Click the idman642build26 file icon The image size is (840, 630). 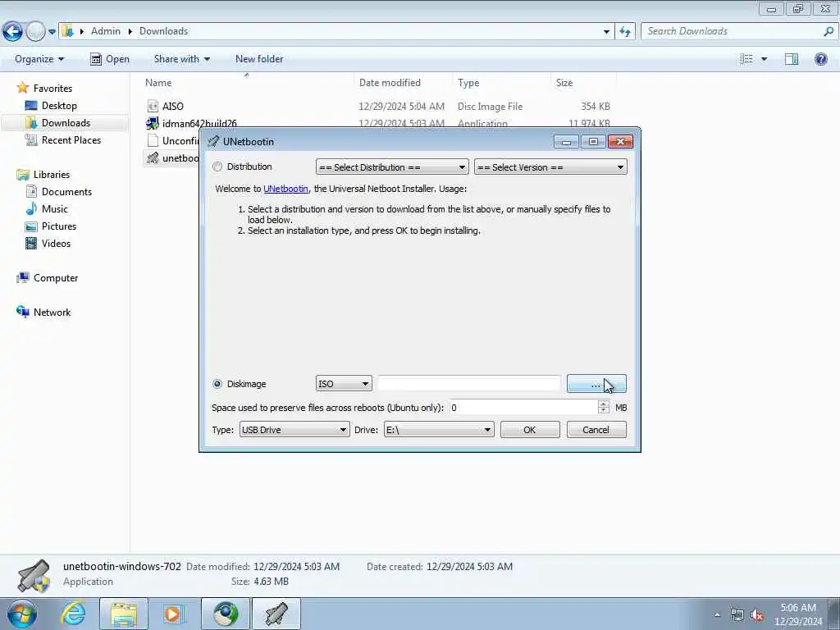tap(153, 123)
